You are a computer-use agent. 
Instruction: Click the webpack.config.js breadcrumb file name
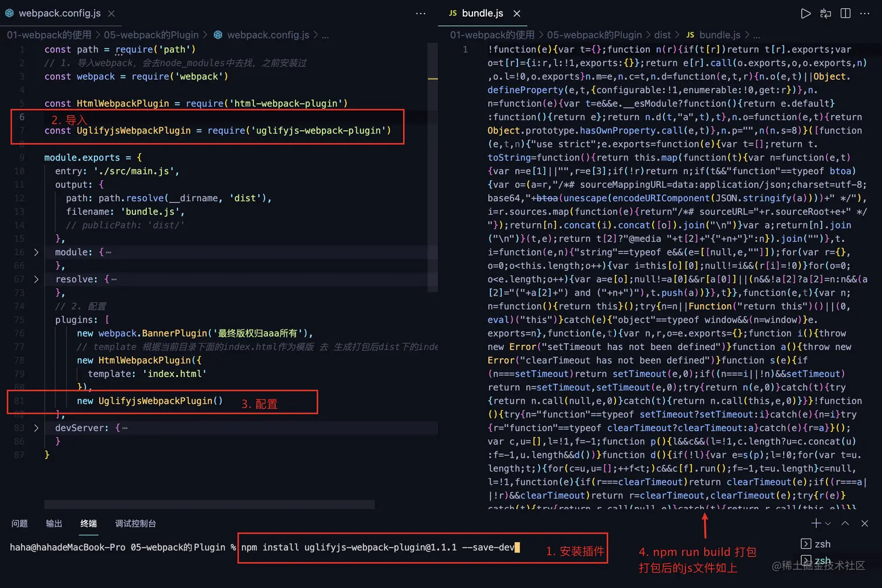tap(268, 35)
